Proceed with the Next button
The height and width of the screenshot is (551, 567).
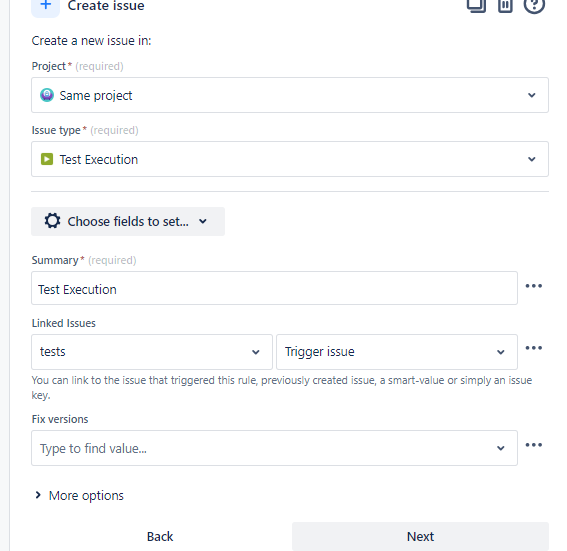coord(420,537)
